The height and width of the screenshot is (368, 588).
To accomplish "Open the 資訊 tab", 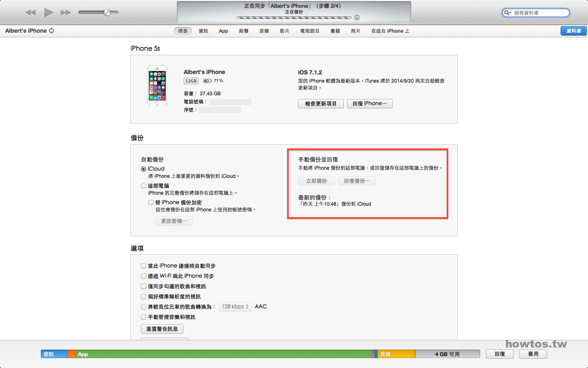I will coord(203,31).
